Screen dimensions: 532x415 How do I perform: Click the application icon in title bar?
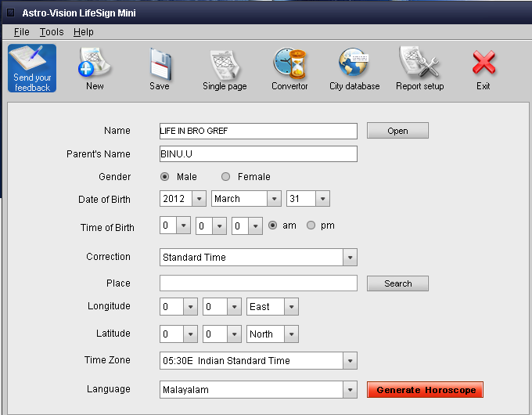(x=10, y=13)
